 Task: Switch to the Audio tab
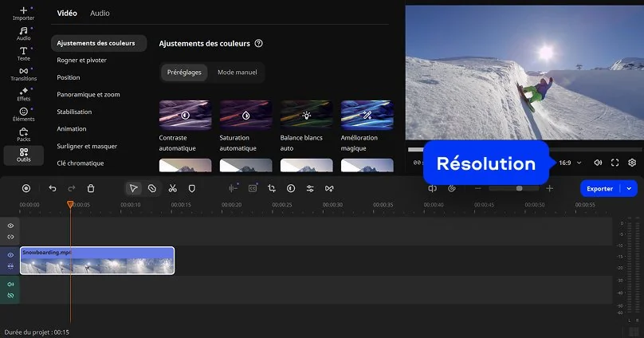[100, 13]
